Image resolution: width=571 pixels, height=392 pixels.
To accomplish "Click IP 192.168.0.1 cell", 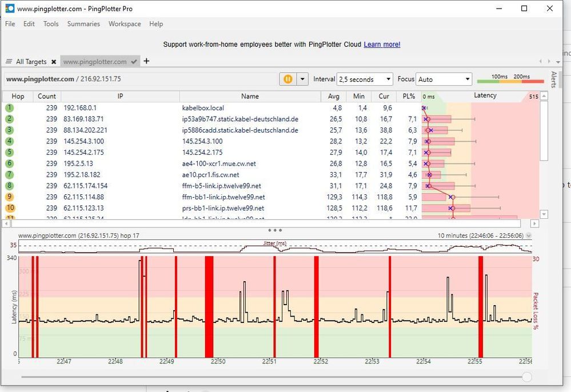I will click(x=80, y=108).
